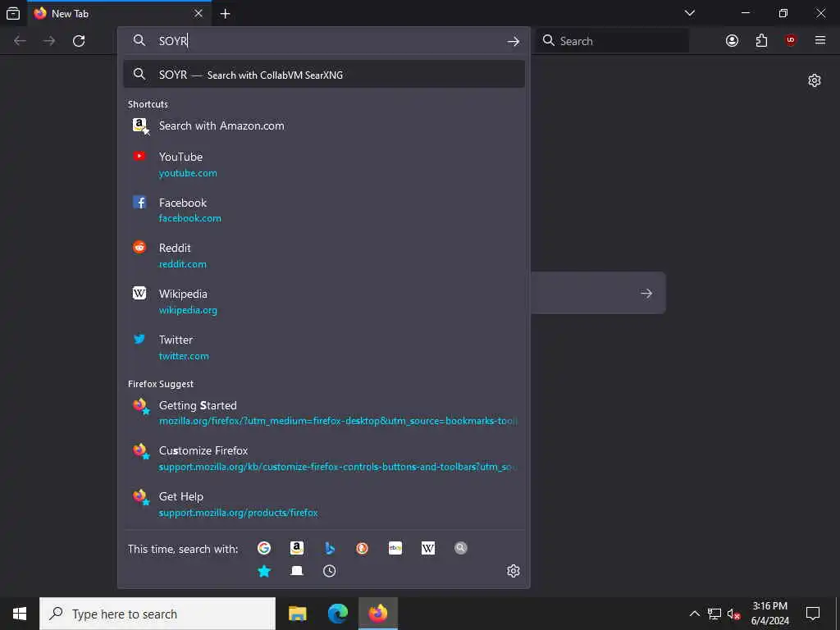The width and height of the screenshot is (840, 630).
Task: Expand the list all tabs chevron
Action: click(x=689, y=13)
